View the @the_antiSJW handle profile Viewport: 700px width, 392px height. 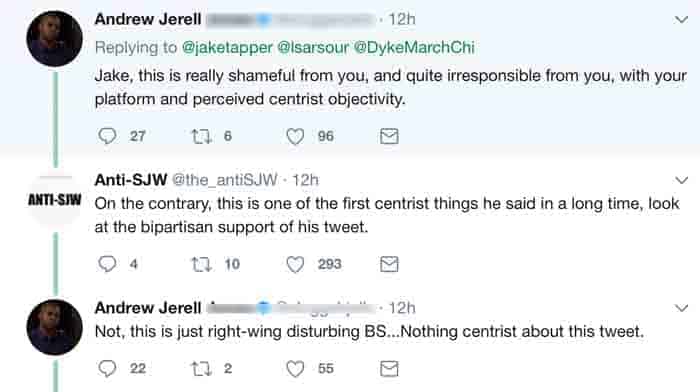225,180
